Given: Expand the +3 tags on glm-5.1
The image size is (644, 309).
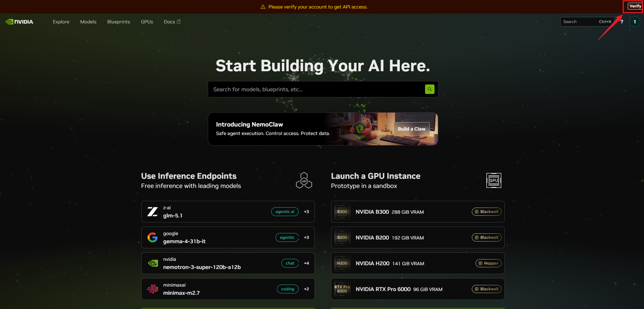Looking at the screenshot, I should click(306, 212).
